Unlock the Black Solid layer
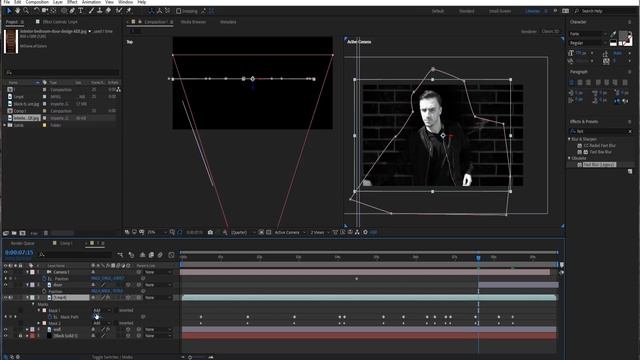This screenshot has height=360, width=640. pos(20,336)
